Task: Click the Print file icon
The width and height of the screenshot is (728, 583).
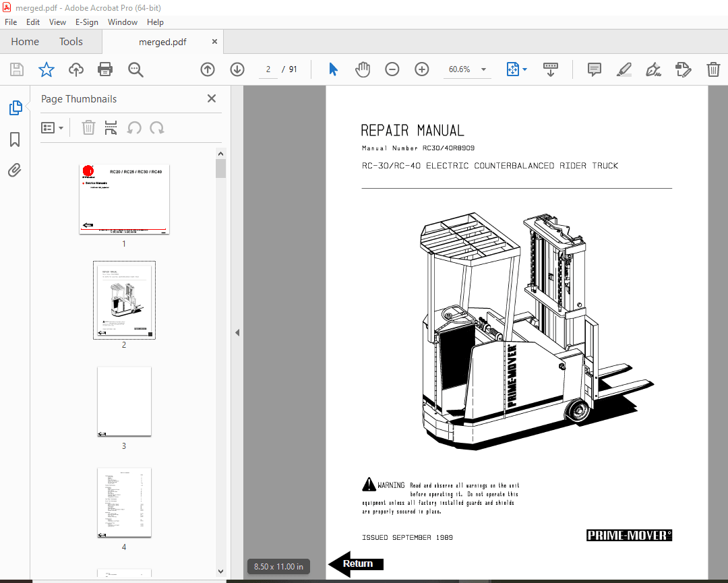Action: coord(105,69)
